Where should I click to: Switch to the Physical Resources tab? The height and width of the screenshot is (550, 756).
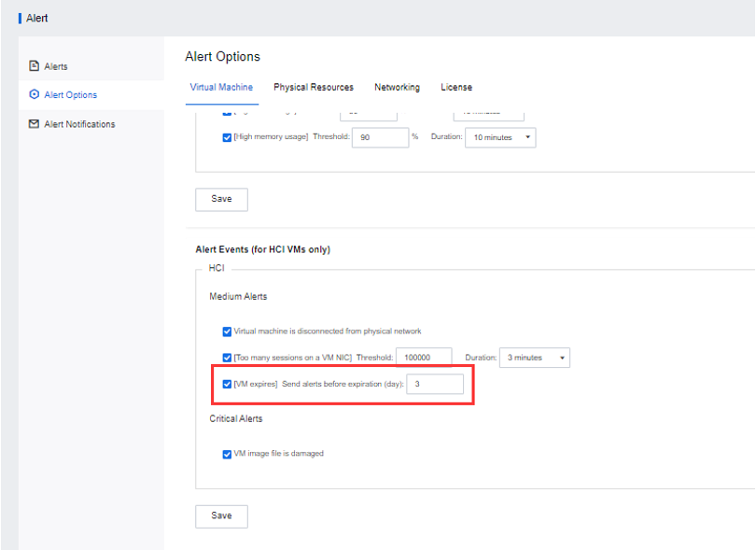click(314, 88)
